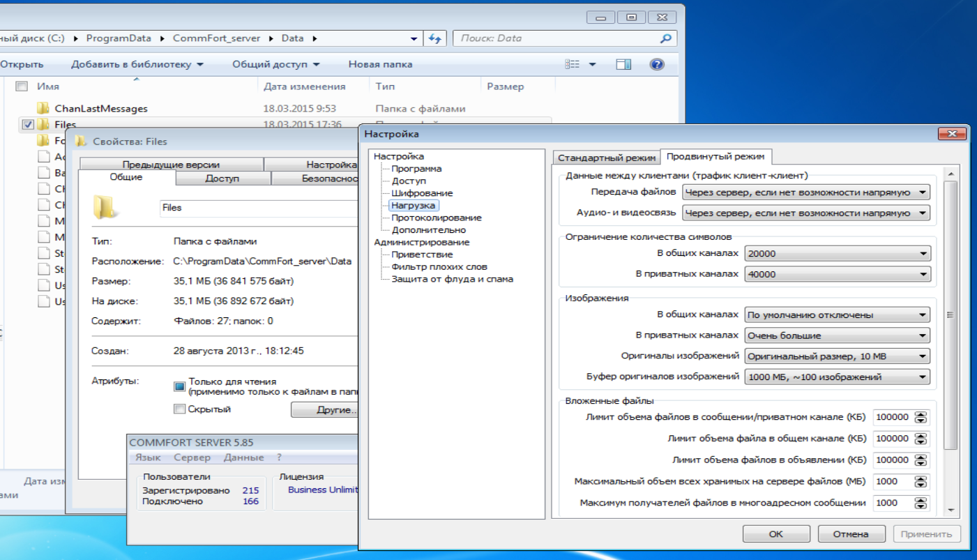The image size is (977, 560).
Task: Click the large Files folder icon in Properties
Action: 103,207
